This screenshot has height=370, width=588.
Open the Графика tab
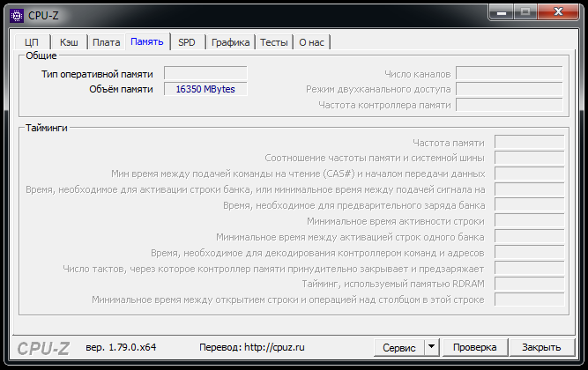click(231, 42)
